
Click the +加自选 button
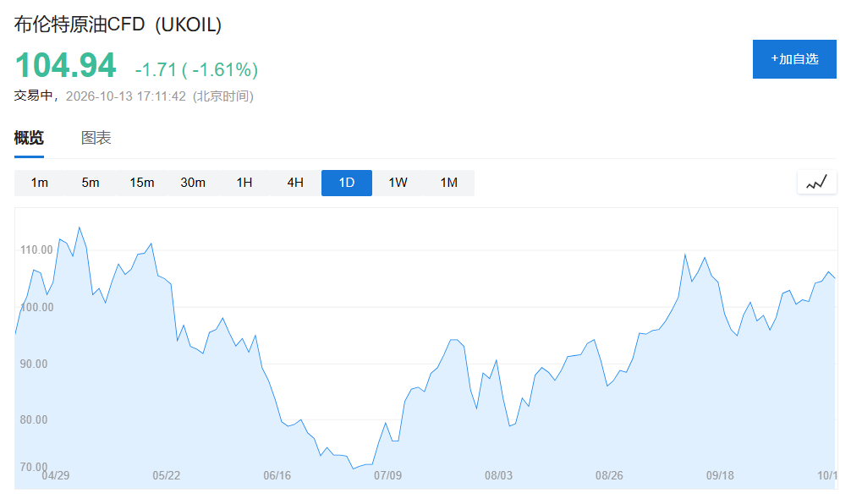coord(794,59)
